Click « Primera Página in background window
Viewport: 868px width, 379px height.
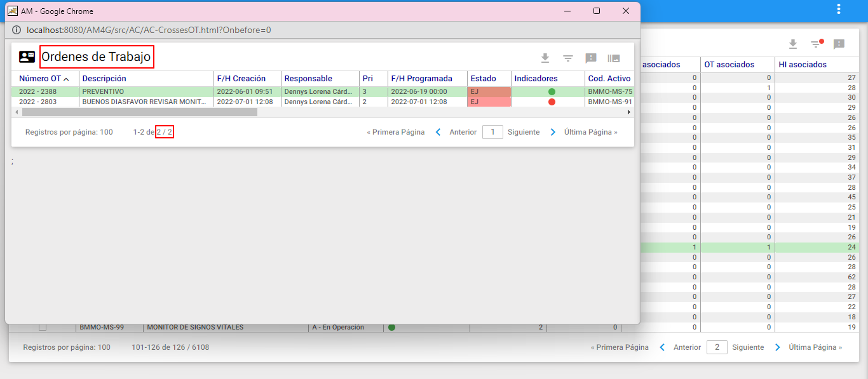(620, 347)
